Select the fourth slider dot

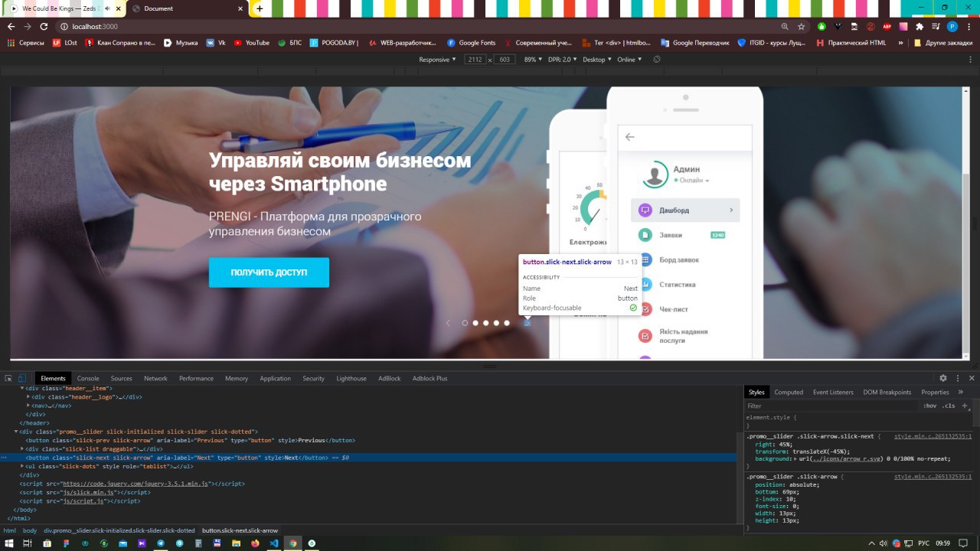pyautogui.click(x=496, y=323)
